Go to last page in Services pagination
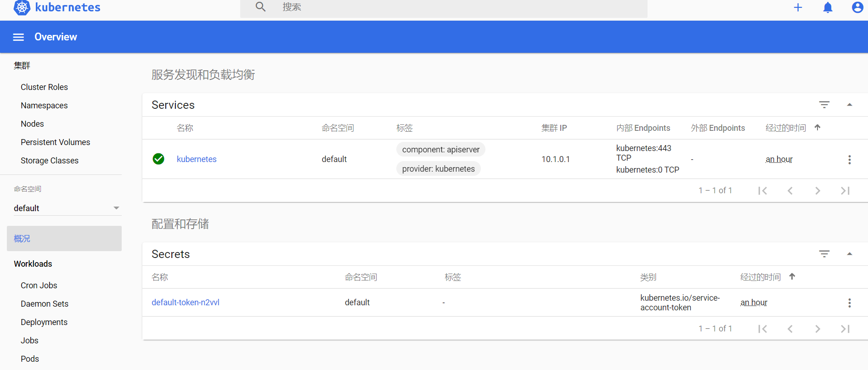Viewport: 868px width, 370px height. pos(845,191)
